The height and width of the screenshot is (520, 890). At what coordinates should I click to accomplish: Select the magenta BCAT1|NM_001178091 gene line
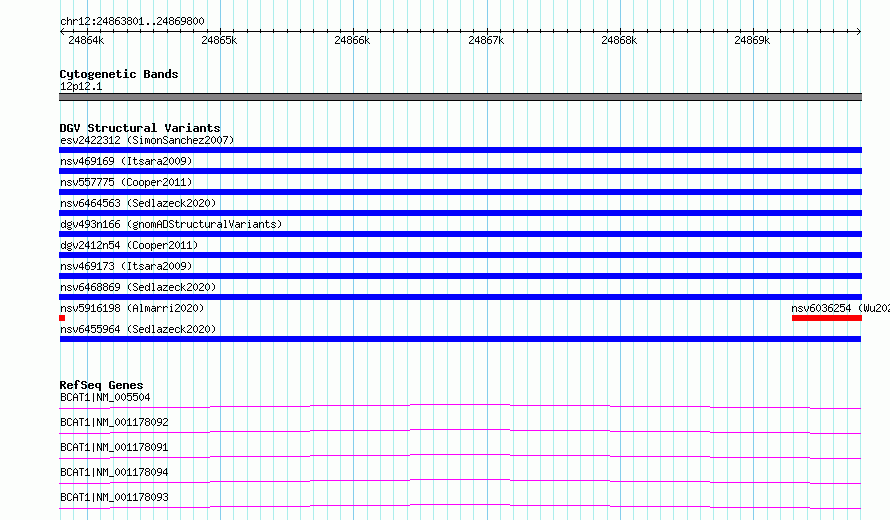coord(460,456)
